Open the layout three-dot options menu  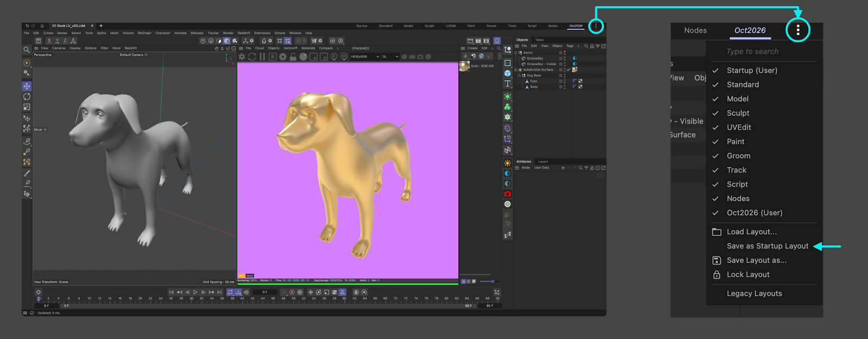797,30
